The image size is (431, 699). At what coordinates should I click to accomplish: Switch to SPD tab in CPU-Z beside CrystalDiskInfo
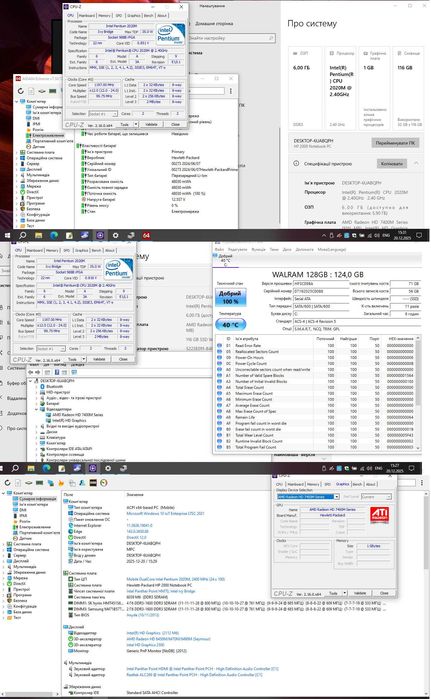(x=66, y=250)
